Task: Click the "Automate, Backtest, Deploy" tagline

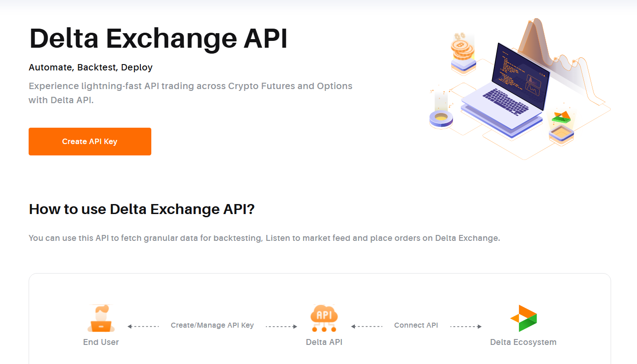Action: coord(90,68)
